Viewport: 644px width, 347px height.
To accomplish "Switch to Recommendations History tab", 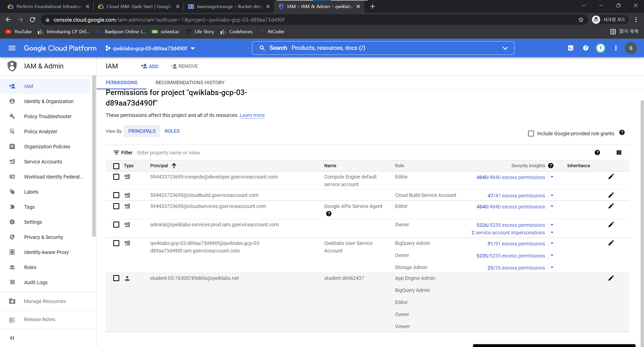I will (x=190, y=82).
